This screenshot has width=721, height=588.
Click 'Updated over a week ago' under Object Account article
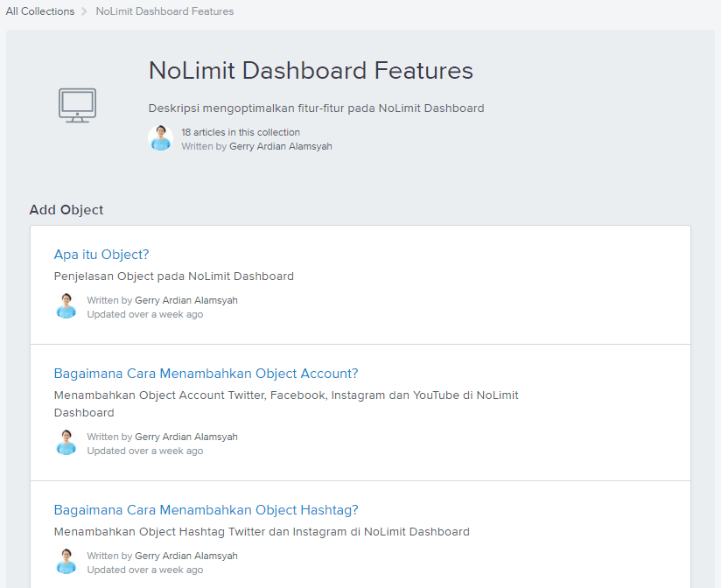(145, 451)
